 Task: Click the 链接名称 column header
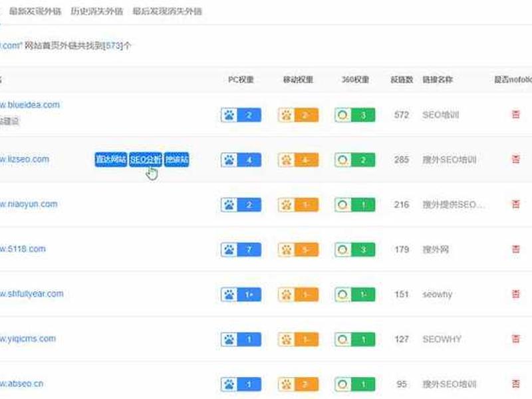coord(438,80)
